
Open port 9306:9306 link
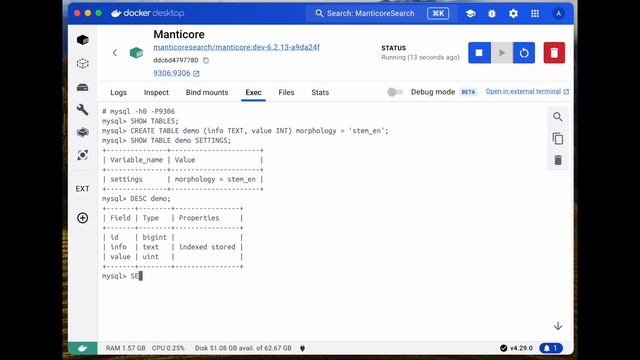pyautogui.click(x=176, y=73)
